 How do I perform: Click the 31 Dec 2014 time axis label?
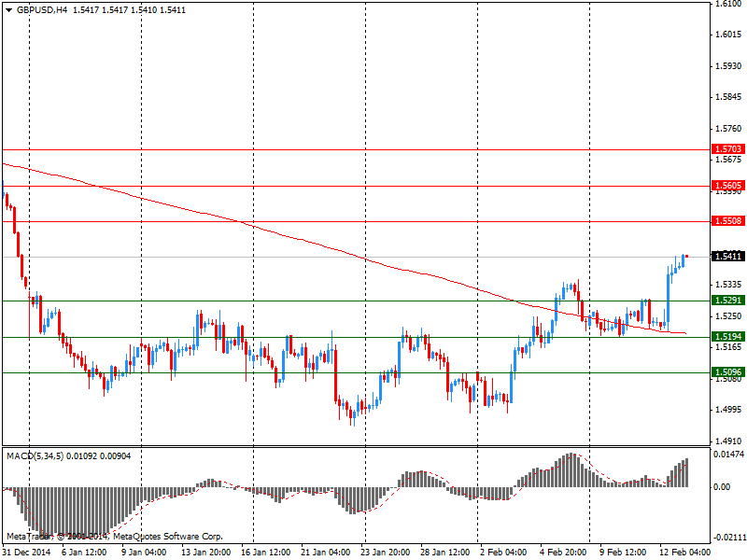(26, 553)
